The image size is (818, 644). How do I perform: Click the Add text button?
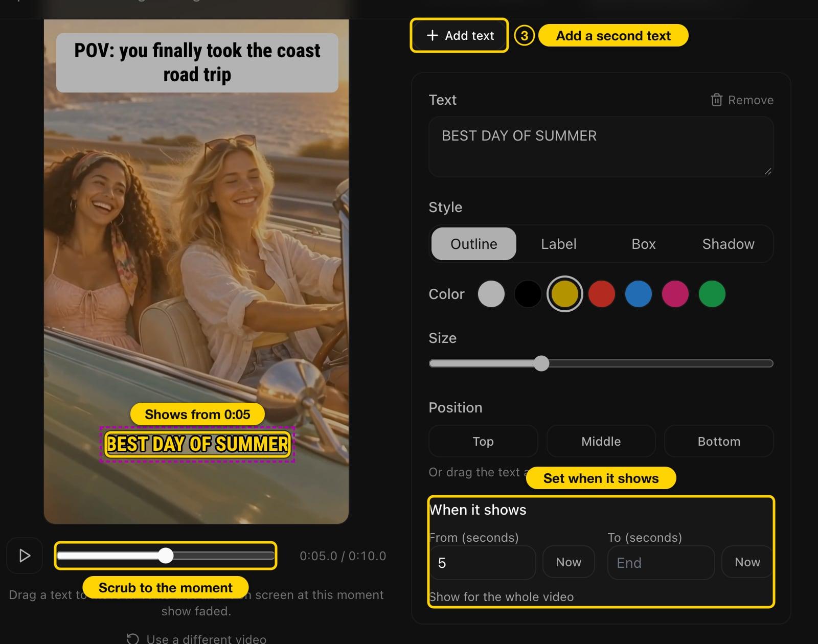click(460, 35)
